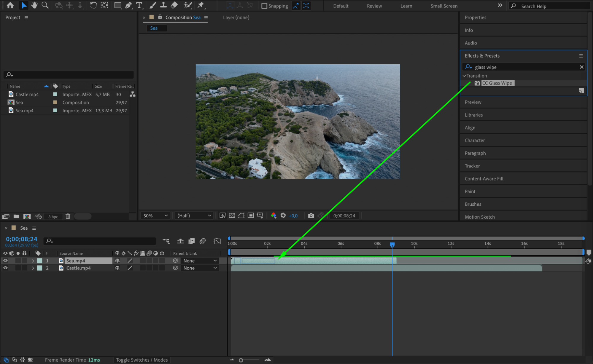Toggle mask and shape path visibility
Viewport: 593px width, 364px height.
tap(241, 215)
